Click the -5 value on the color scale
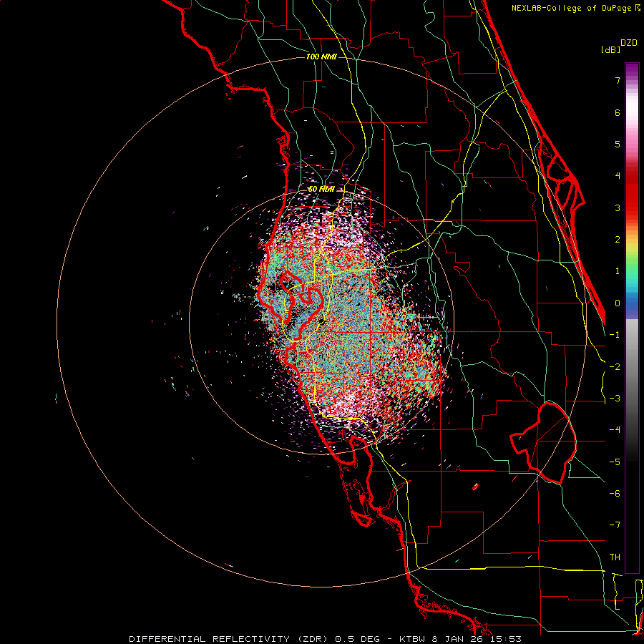The image size is (644, 644). [615, 462]
